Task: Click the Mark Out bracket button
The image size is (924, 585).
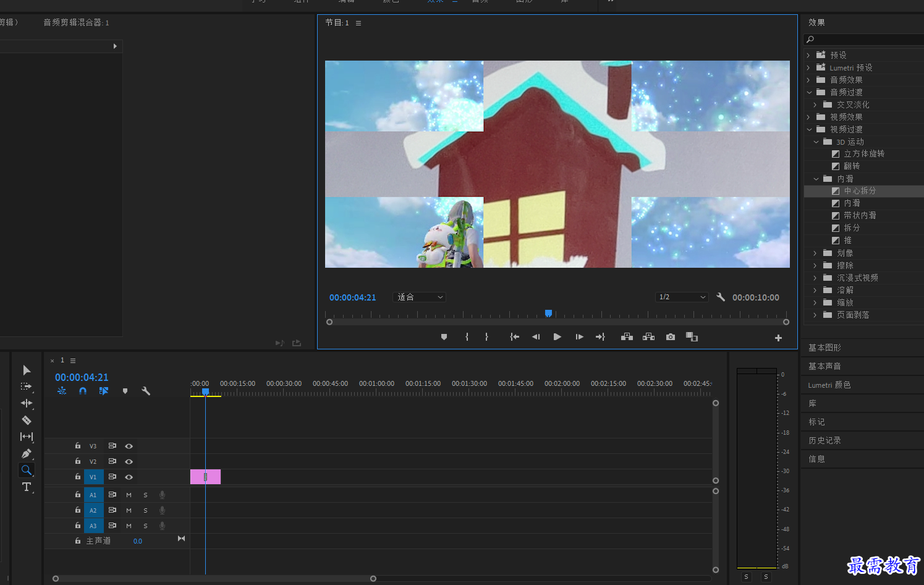Action: click(486, 337)
